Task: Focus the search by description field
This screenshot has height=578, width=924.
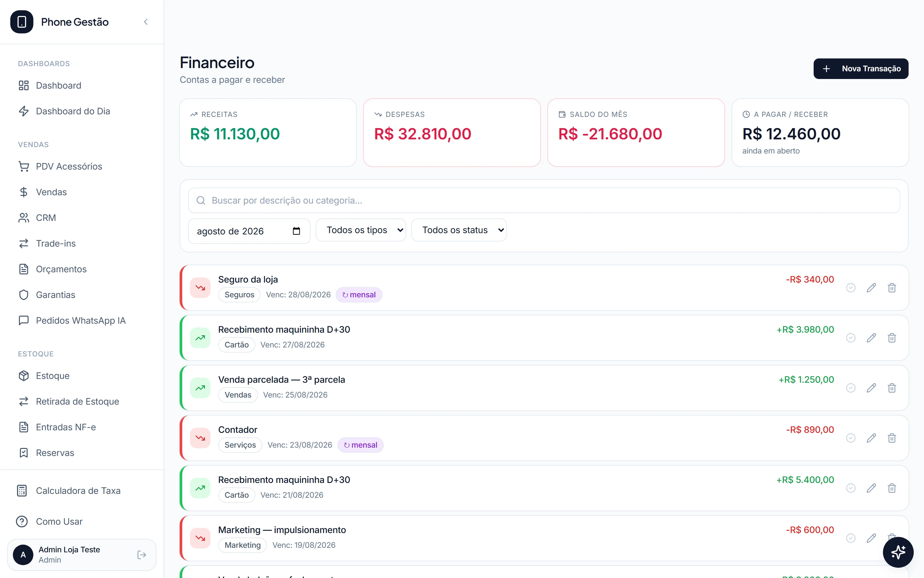Action: coord(544,200)
